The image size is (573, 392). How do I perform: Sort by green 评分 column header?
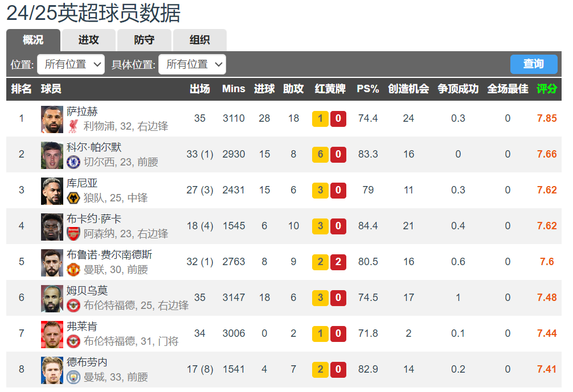pos(547,89)
